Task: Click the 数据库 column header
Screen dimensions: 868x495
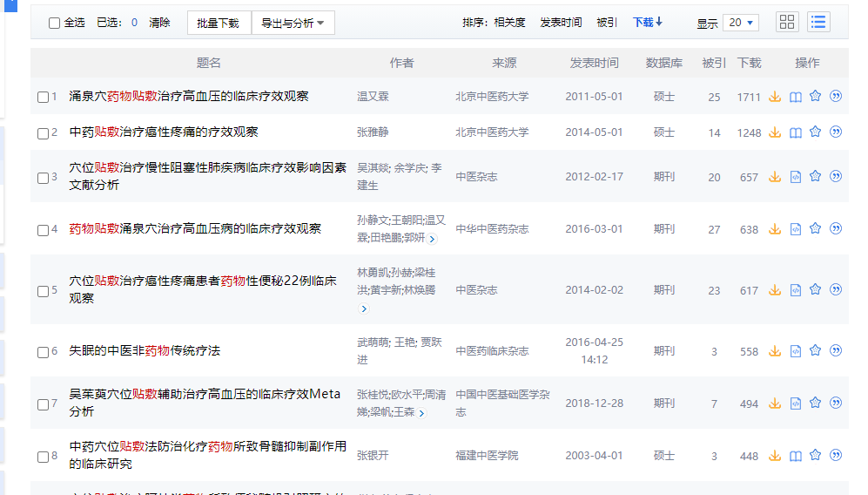Action: click(x=663, y=64)
